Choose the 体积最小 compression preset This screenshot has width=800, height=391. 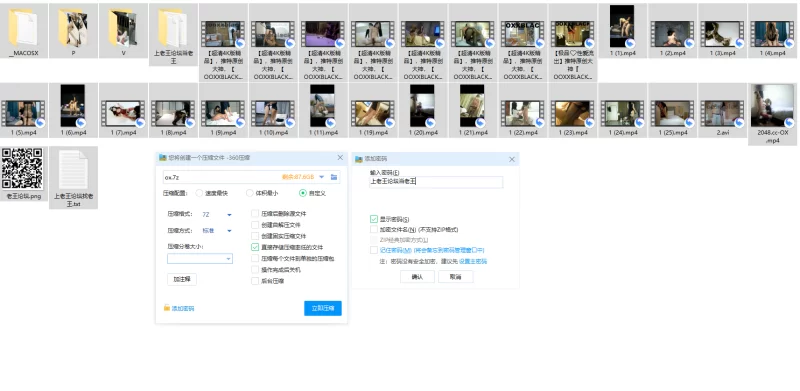[x=249, y=193]
